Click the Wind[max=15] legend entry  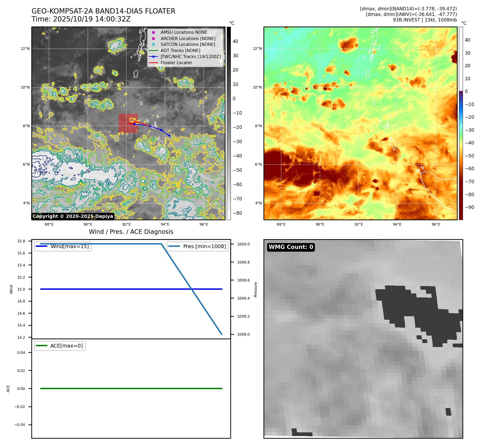(63, 246)
